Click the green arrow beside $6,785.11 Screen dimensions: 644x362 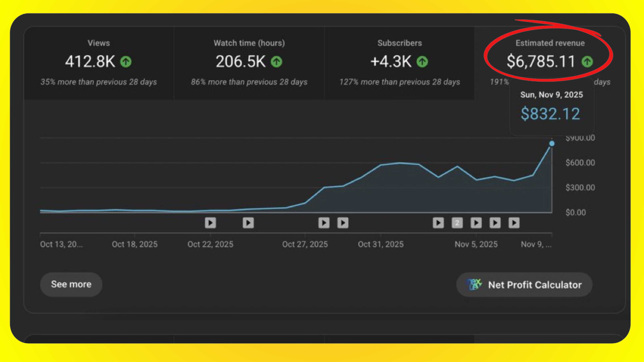pyautogui.click(x=587, y=62)
